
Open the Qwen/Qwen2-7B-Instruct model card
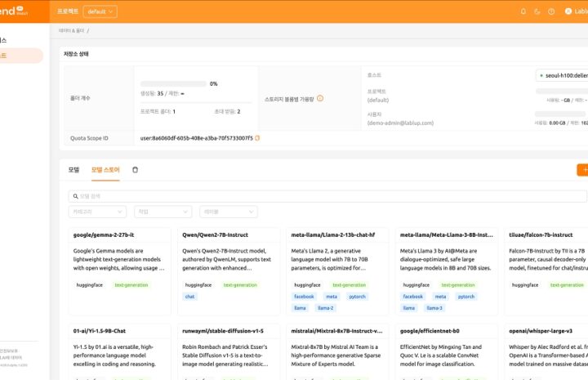click(229, 271)
